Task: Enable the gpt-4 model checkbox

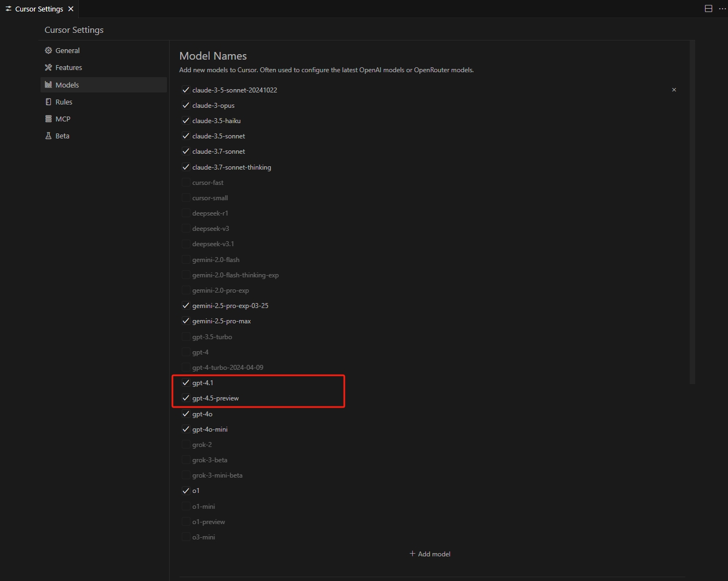Action: (x=186, y=352)
